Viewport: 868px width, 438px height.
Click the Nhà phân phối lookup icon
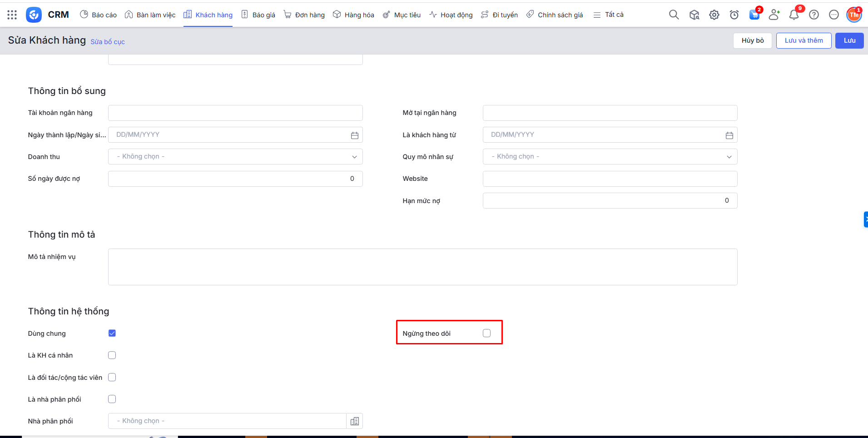click(x=355, y=421)
